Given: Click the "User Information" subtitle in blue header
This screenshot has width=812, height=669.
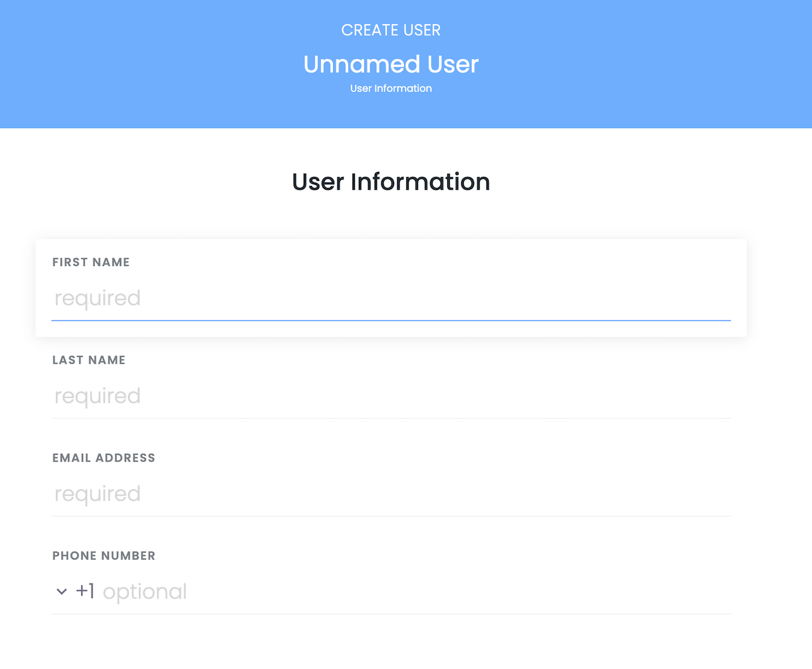Looking at the screenshot, I should pyautogui.click(x=391, y=88).
